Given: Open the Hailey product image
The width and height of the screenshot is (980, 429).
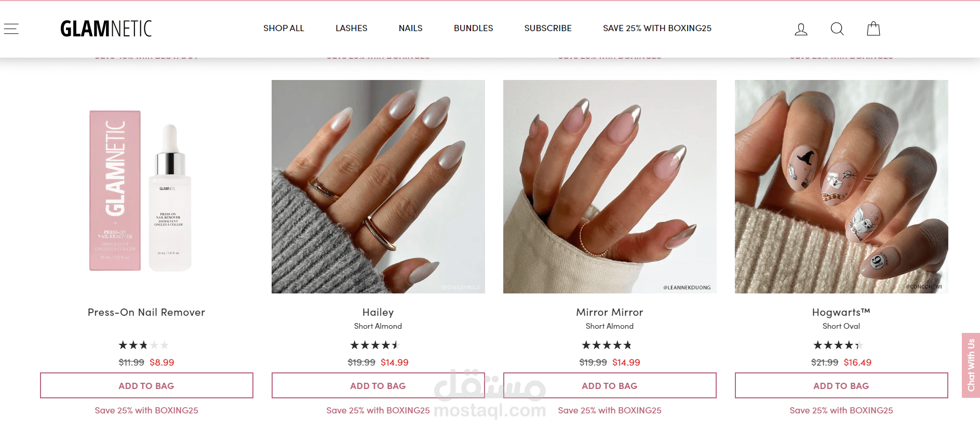Looking at the screenshot, I should point(378,186).
